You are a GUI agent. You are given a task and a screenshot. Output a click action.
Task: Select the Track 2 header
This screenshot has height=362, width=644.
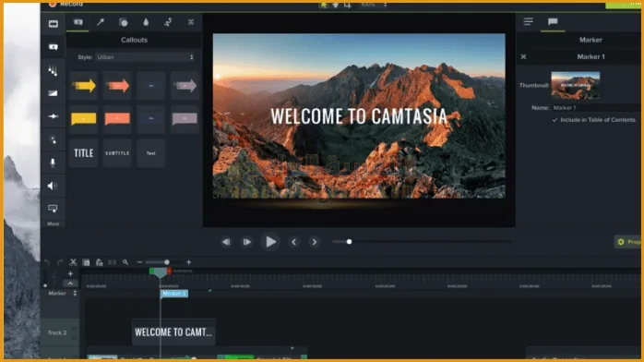[x=60, y=332]
